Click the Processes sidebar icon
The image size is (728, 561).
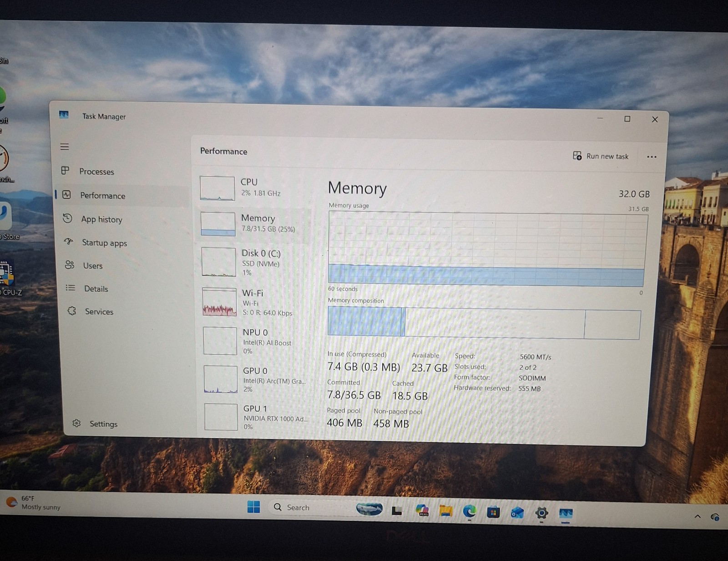(65, 171)
